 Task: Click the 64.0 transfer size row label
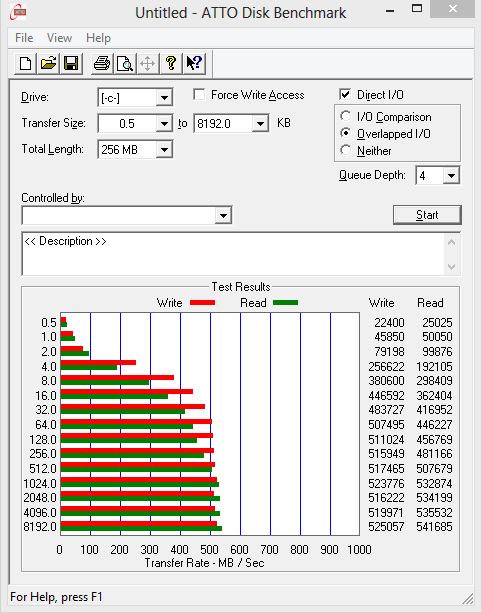[x=46, y=425]
